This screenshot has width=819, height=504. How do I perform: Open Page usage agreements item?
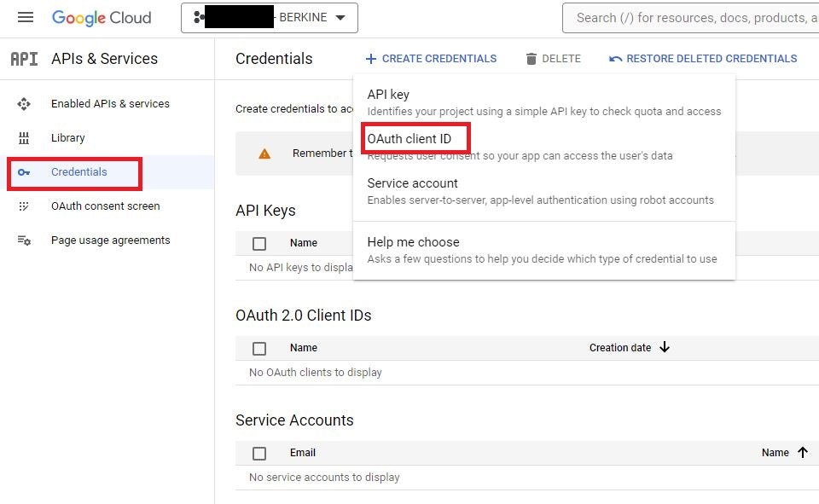(x=111, y=240)
